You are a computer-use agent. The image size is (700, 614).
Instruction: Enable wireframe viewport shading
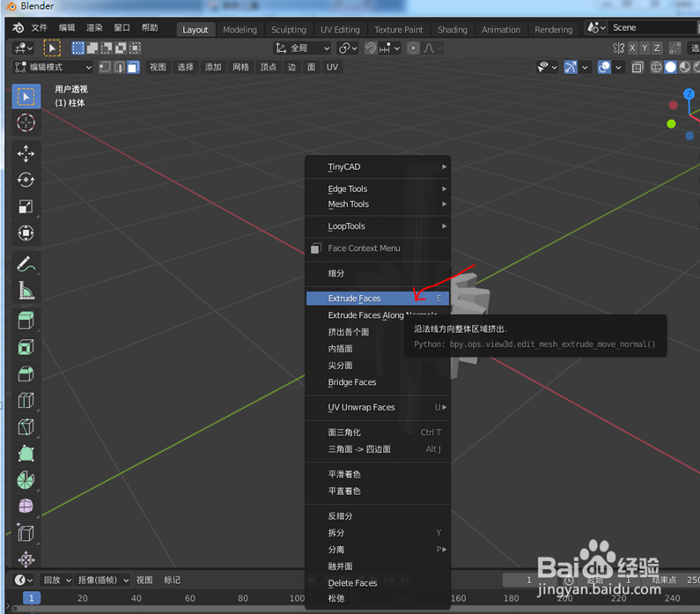coord(656,67)
